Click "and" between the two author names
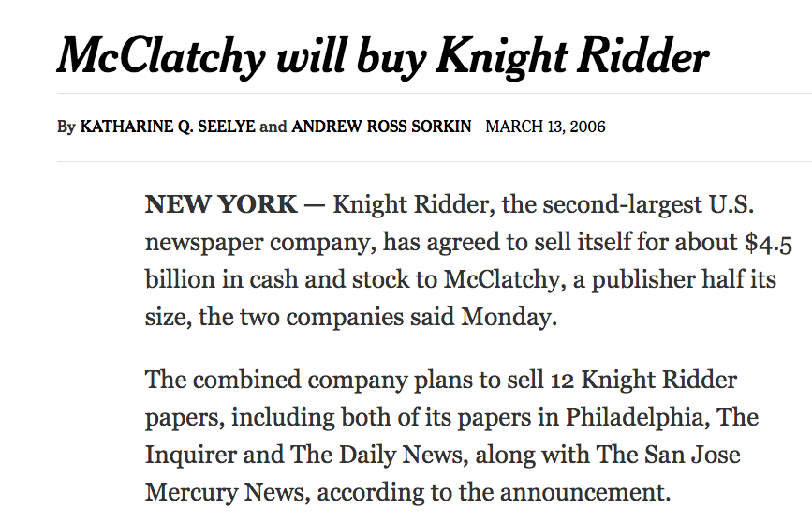Image resolution: width=812 pixels, height=523 pixels. click(273, 127)
